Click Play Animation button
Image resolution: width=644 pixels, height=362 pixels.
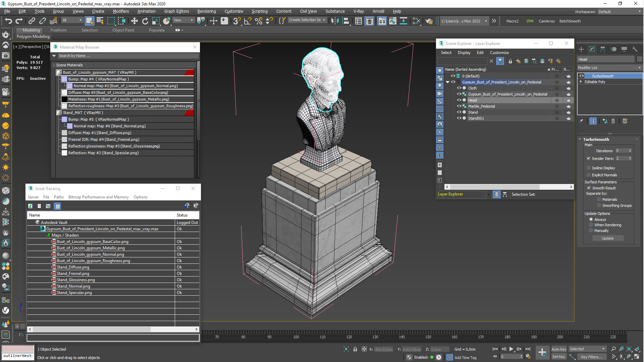(511, 349)
